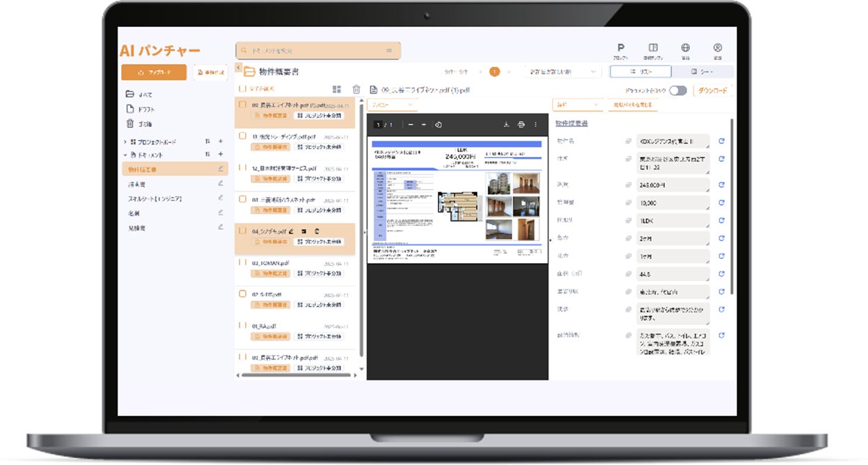Click the すべて folder icon in sidebar
Screen dimensions: 868x465
pyautogui.click(x=129, y=94)
